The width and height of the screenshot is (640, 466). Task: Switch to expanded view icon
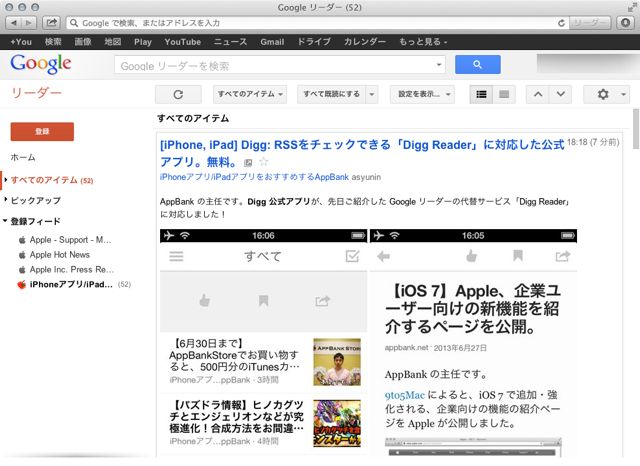tap(504, 94)
